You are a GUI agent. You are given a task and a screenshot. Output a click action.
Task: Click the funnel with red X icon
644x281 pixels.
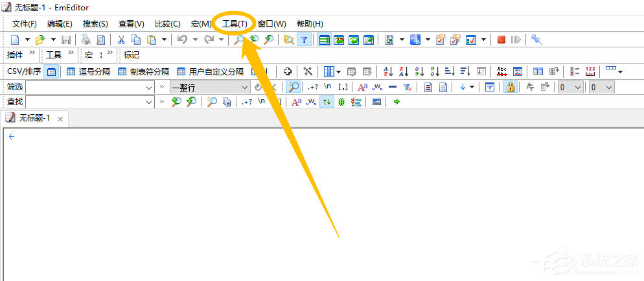click(408, 87)
